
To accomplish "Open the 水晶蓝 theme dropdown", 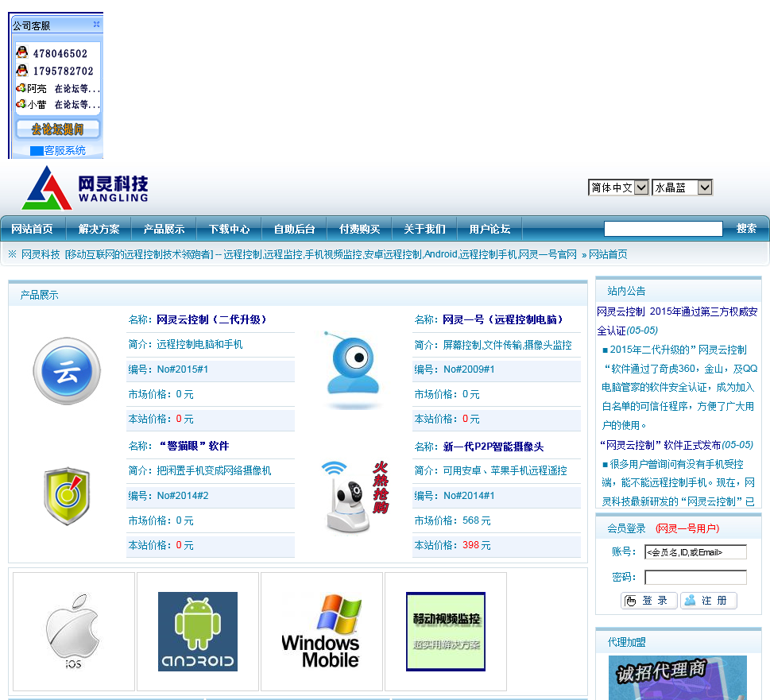I will 682,188.
